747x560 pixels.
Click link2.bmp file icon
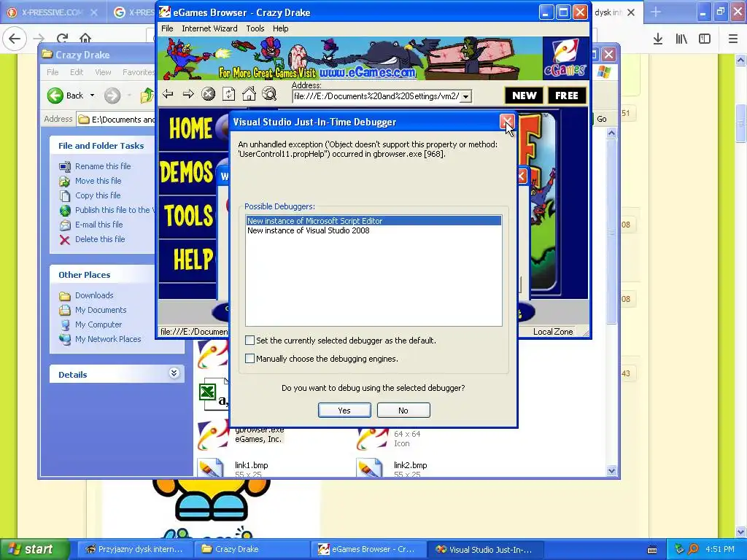(369, 467)
